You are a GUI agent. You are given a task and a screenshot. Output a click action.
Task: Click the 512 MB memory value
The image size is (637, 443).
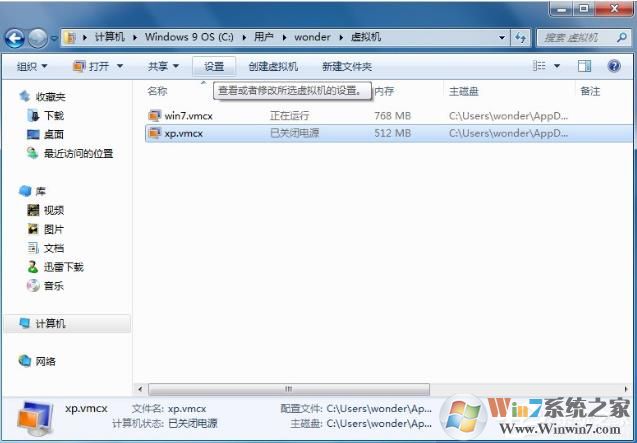pos(392,133)
